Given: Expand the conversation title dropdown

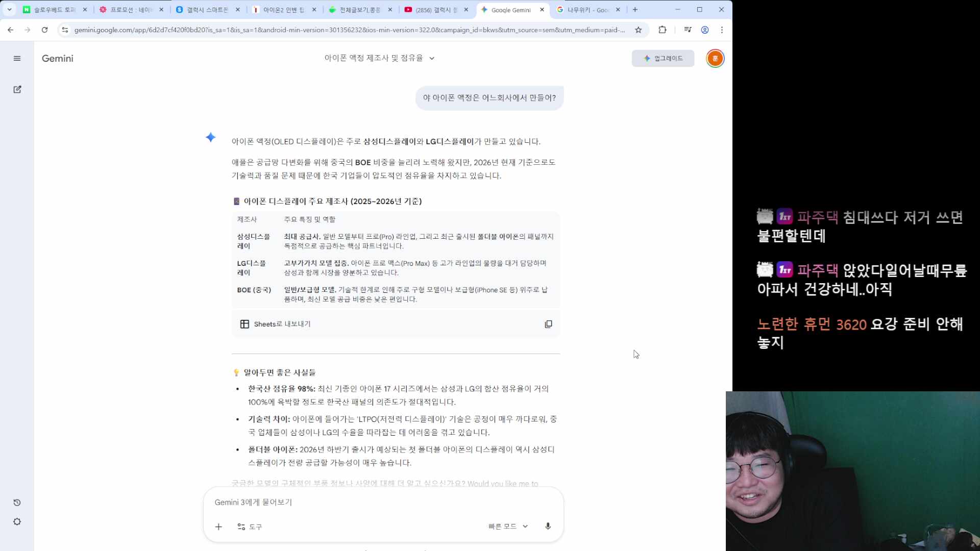Looking at the screenshot, I should point(431,58).
